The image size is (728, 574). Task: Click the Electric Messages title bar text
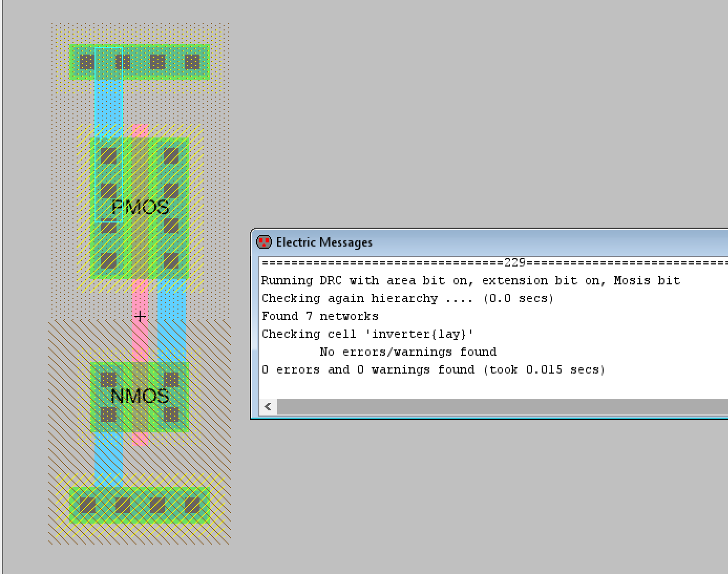[324, 242]
